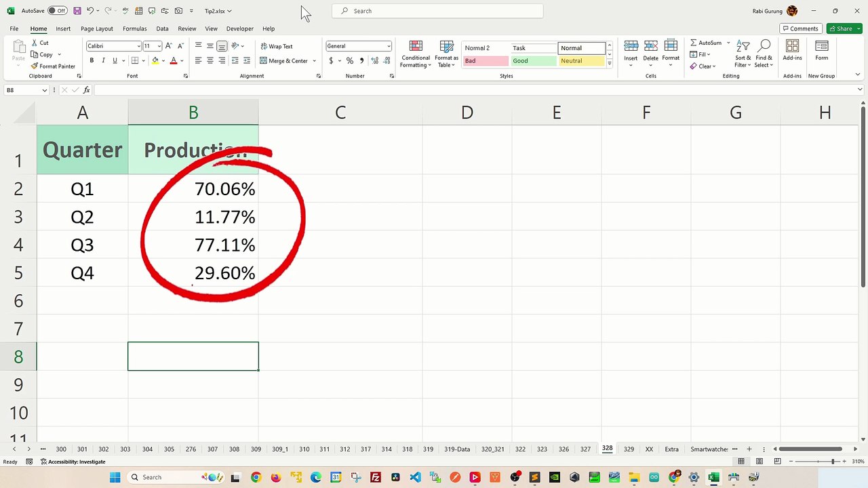Select cell containing 77.11%
This screenshot has width=868, height=488.
[193, 245]
